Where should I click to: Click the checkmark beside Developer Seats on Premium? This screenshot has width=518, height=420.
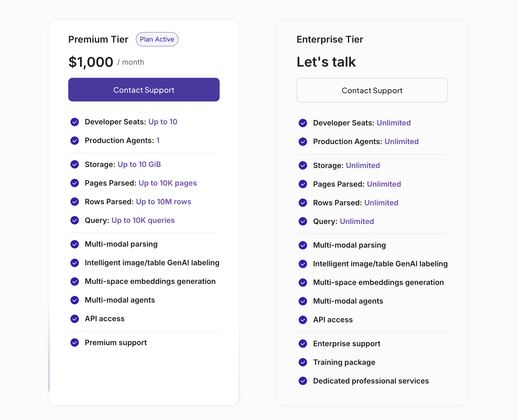75,122
